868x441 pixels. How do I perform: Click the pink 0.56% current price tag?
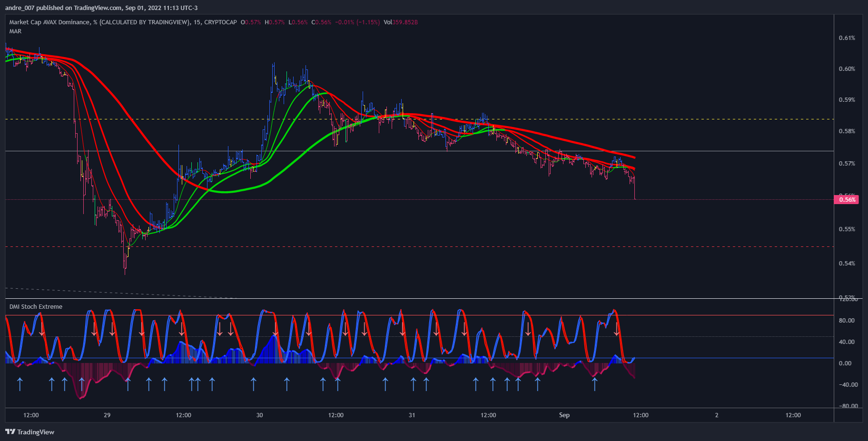point(847,199)
